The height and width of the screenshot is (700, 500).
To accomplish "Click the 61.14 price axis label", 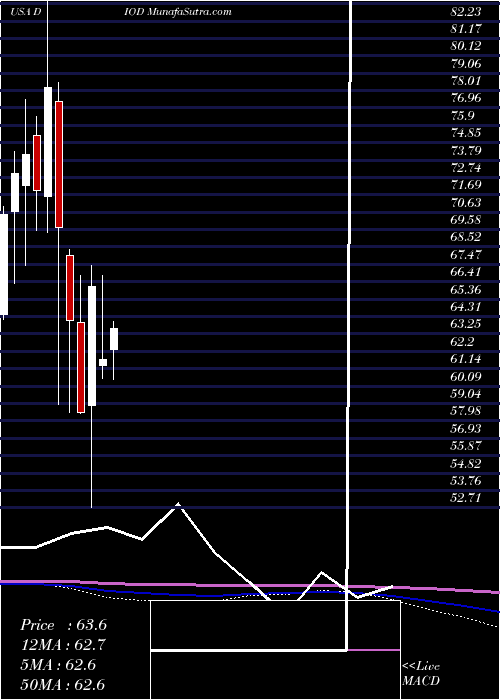I will (465, 359).
